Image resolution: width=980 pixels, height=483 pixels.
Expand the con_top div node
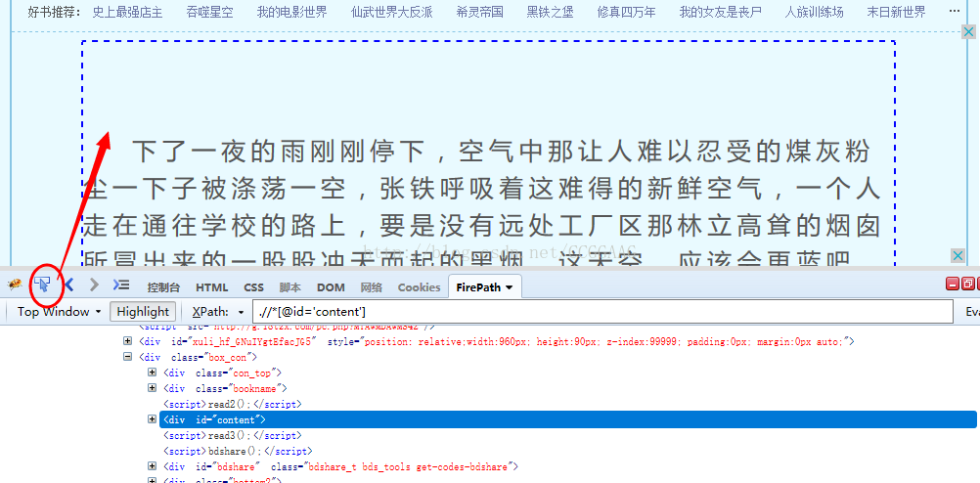[152, 373]
